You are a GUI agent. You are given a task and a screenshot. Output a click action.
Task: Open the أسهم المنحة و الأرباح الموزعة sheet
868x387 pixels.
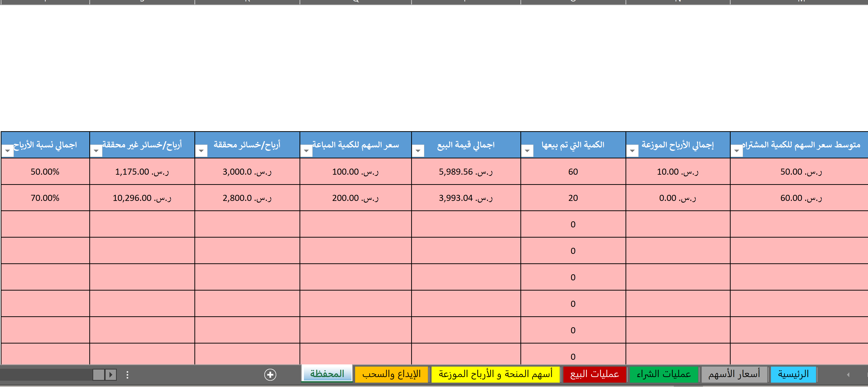tap(495, 374)
